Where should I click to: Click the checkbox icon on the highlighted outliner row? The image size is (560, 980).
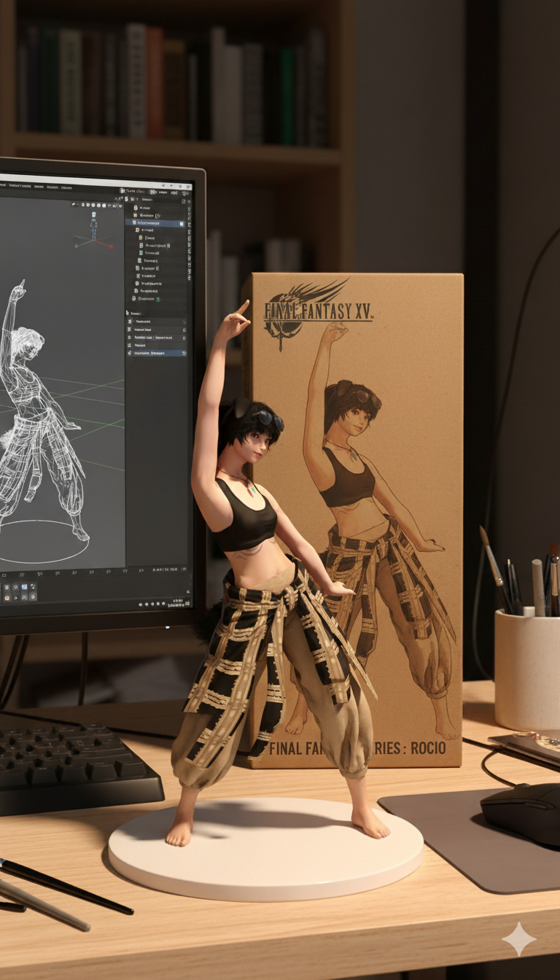point(182,224)
